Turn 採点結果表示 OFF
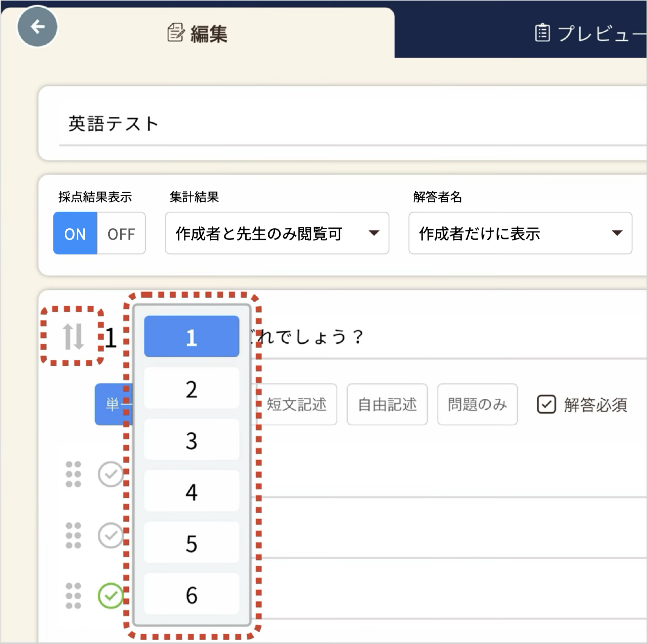648x644 pixels. [121, 233]
